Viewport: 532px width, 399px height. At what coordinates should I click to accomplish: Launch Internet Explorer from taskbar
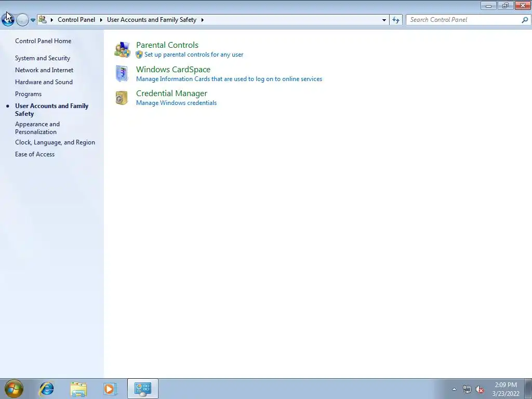(x=46, y=389)
